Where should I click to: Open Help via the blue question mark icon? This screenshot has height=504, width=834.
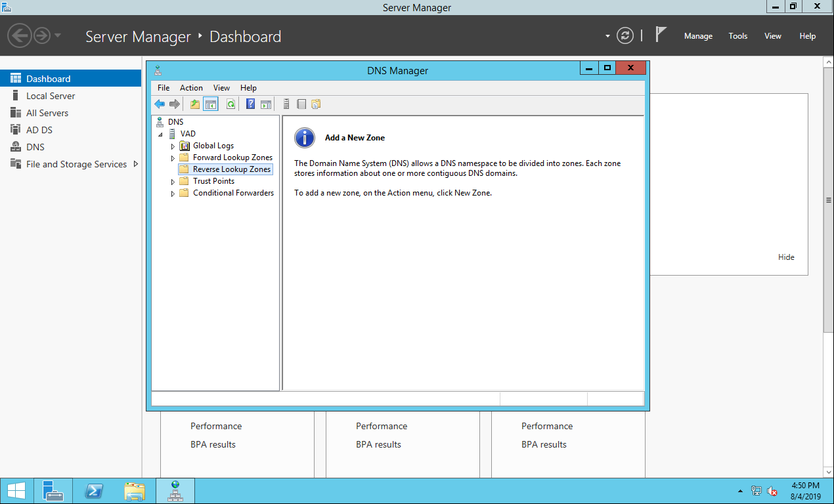[250, 104]
